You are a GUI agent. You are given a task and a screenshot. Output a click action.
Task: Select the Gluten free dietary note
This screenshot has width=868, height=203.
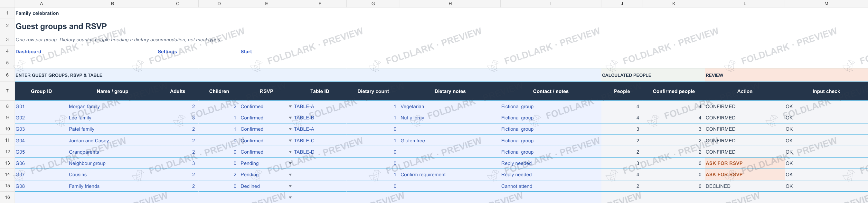(450, 140)
